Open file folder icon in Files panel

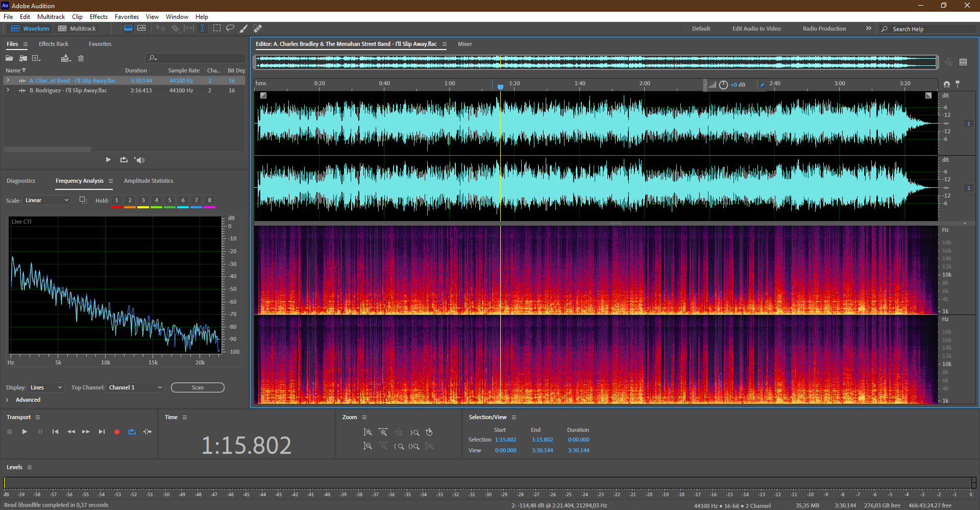coord(9,58)
